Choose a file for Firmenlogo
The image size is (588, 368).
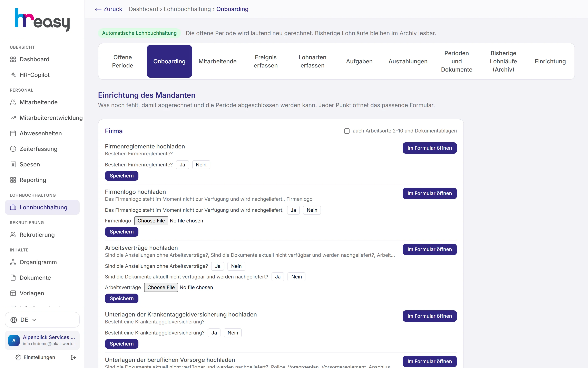pyautogui.click(x=151, y=221)
